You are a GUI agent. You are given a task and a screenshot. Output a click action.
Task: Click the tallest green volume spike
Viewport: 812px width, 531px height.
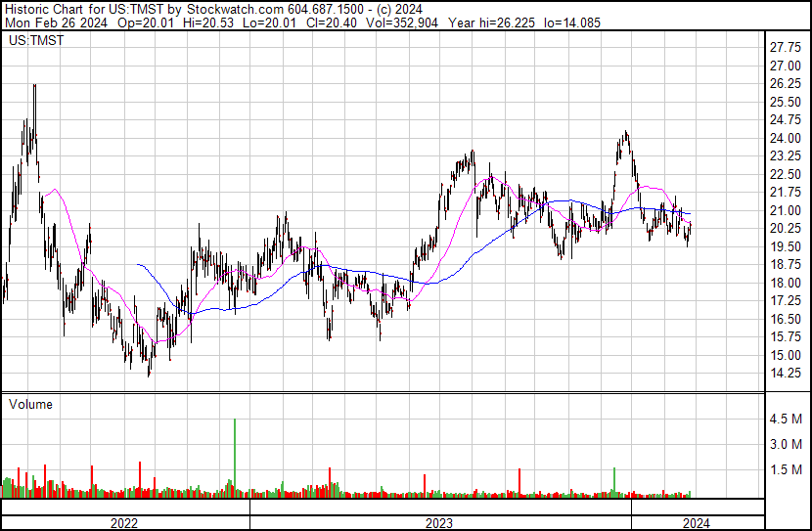(x=235, y=458)
